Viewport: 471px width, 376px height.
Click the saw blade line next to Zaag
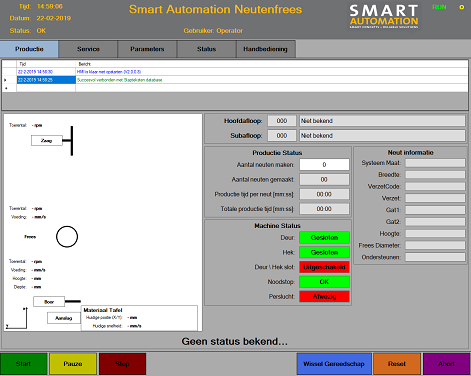pyautogui.click(x=72, y=141)
